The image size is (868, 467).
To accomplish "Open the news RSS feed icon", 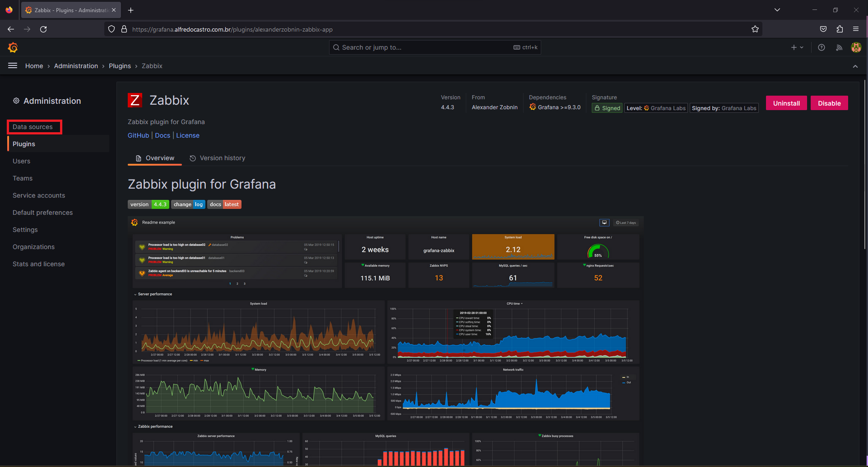I will pyautogui.click(x=839, y=47).
